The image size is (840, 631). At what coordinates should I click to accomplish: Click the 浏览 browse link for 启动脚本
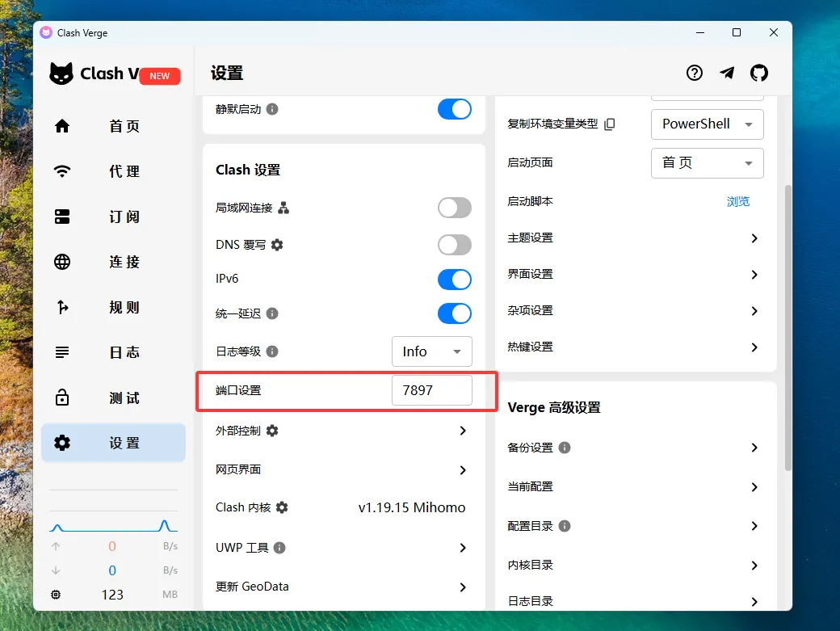coord(737,201)
